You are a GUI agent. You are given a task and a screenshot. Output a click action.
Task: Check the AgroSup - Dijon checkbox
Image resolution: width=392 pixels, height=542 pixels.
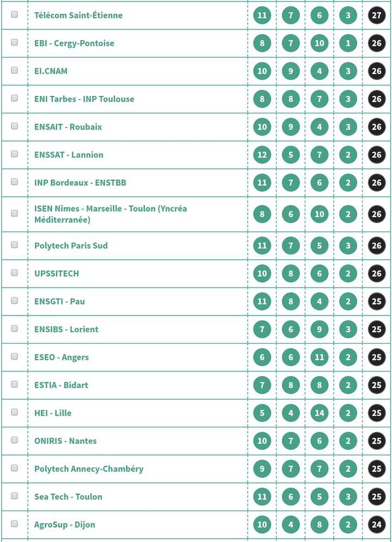point(15,524)
